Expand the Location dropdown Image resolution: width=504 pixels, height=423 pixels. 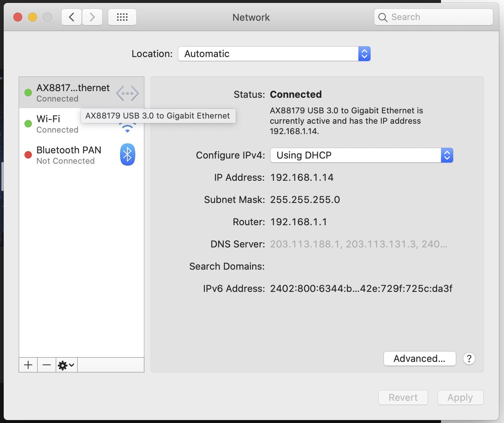[x=274, y=54]
